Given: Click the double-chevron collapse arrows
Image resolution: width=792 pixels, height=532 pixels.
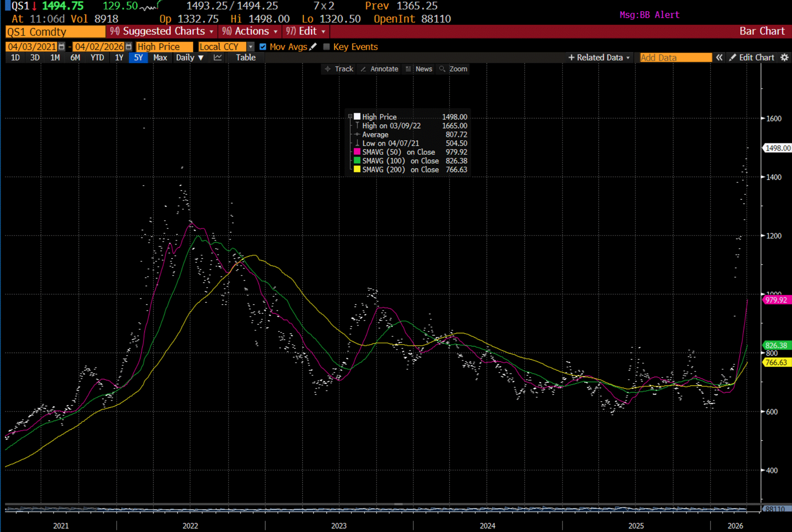Looking at the screenshot, I should point(719,58).
